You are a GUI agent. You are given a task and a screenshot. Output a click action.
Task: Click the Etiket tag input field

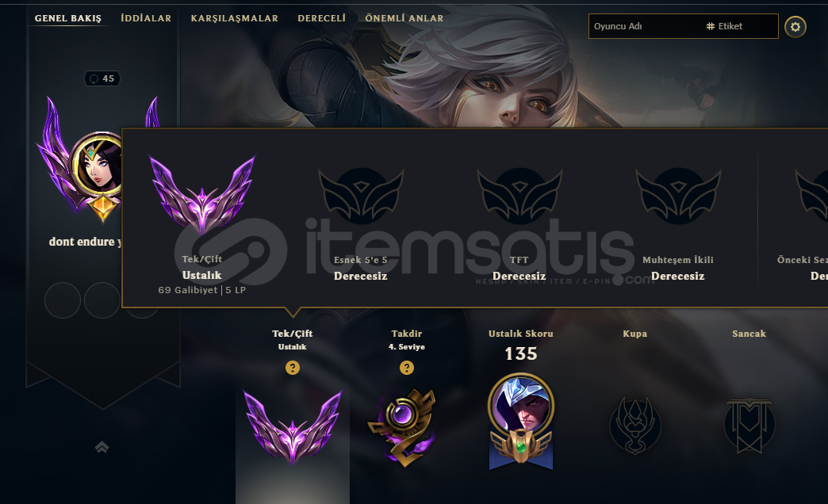[740, 26]
